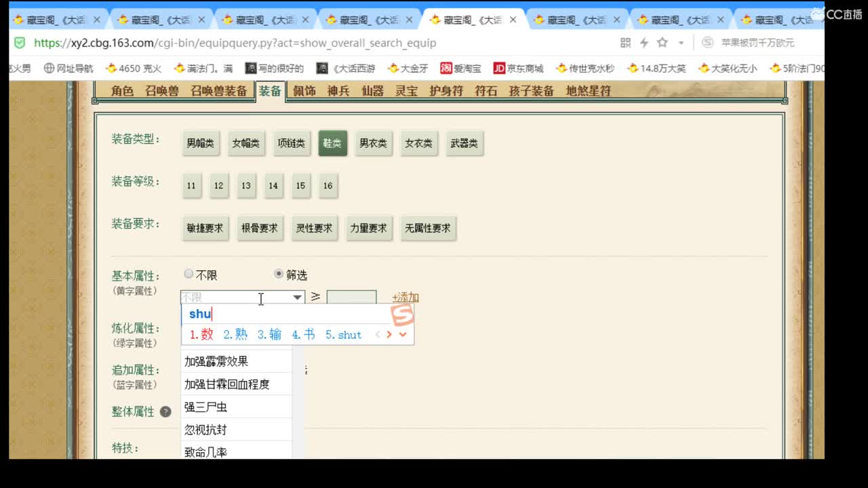Choose 致命几率 from dropdown list

coord(236,451)
